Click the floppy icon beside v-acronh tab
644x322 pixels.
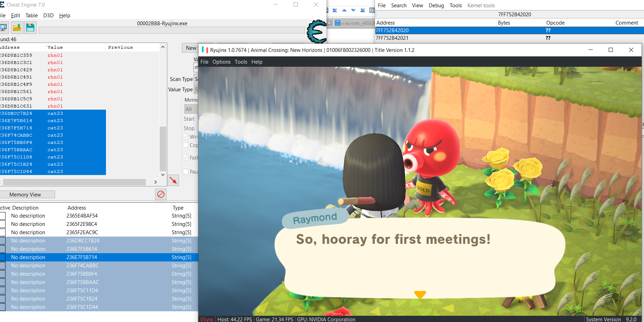(338, 23)
